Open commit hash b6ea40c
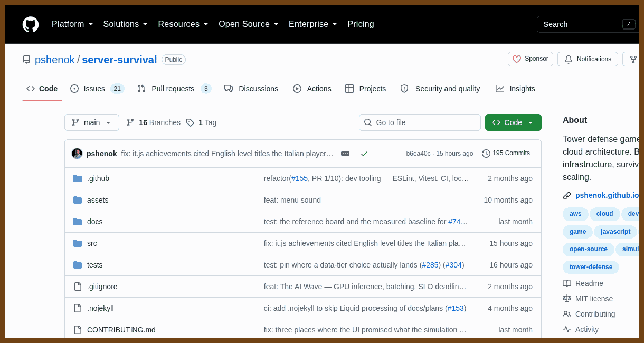Screen dimensions: 644x343 [418, 154]
